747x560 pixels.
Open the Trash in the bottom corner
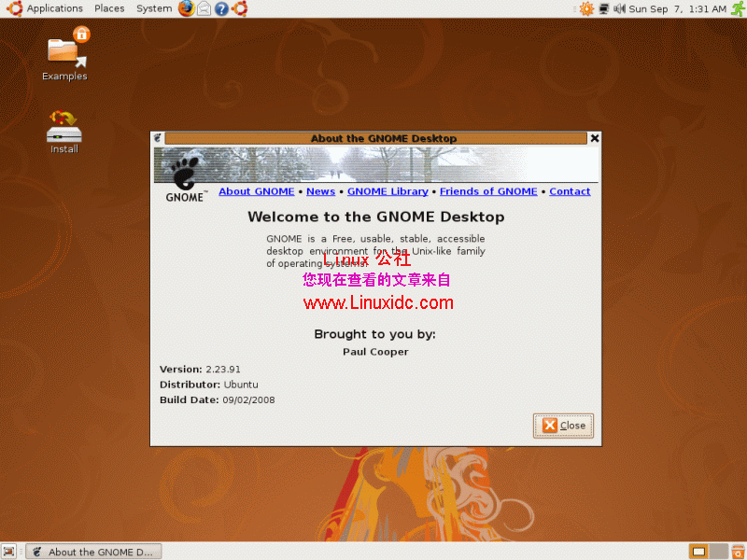(x=739, y=551)
